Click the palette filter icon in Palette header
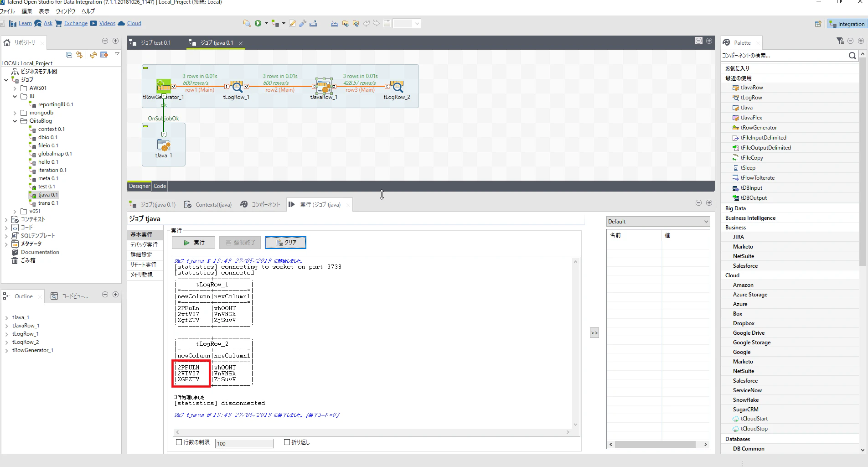The width and height of the screenshot is (868, 467). pos(840,41)
